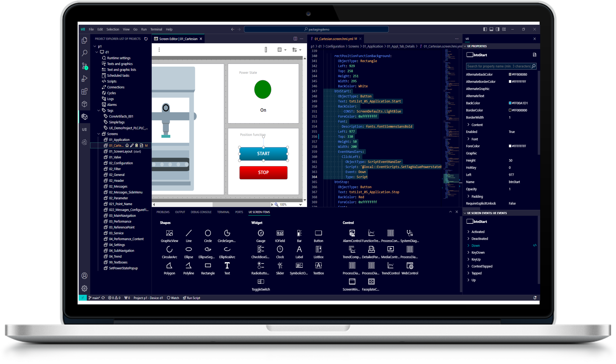The image size is (616, 364).
Task: Toggle secondary side bar layout button
Action: (497, 29)
